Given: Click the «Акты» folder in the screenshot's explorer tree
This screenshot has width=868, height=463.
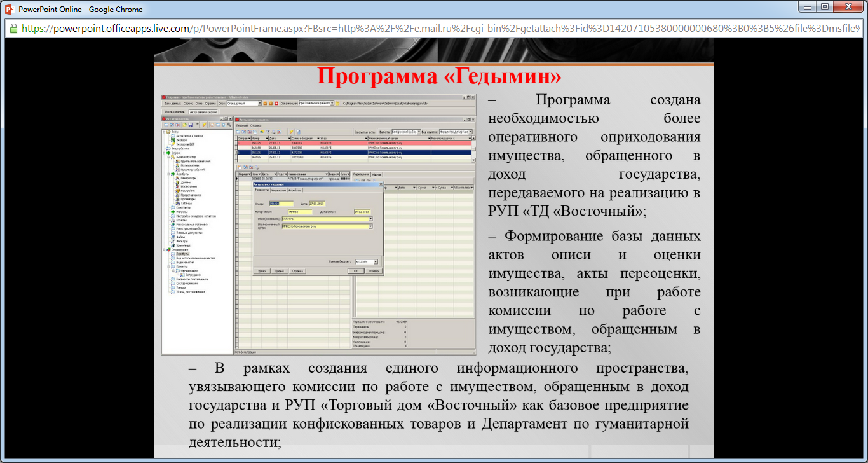Looking at the screenshot, I should coord(174,132).
